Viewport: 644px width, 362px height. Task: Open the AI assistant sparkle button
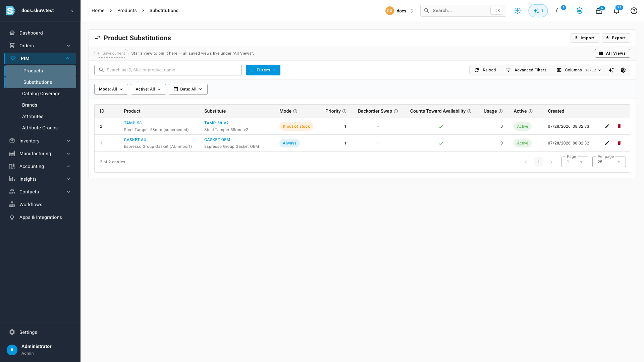(x=538, y=11)
